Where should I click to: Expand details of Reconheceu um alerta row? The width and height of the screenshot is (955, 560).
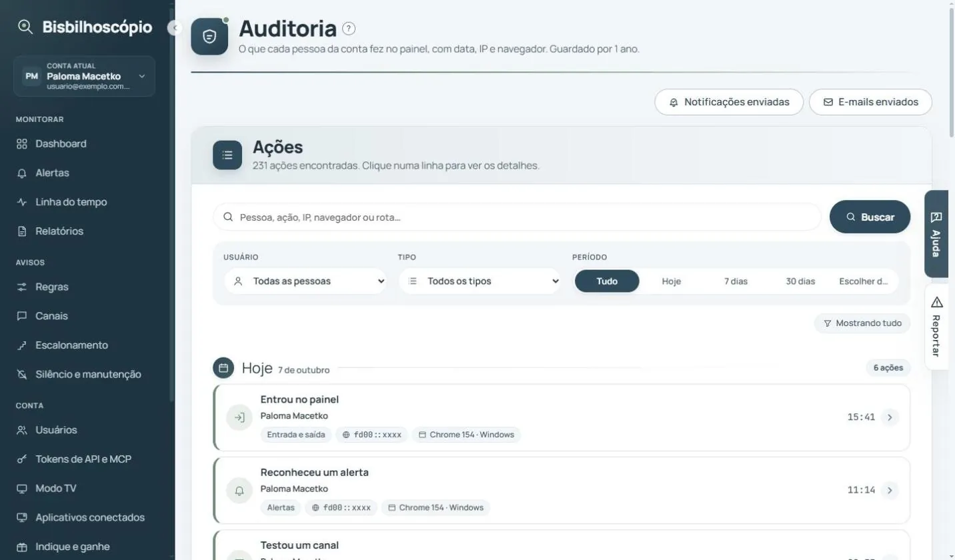coord(890,491)
